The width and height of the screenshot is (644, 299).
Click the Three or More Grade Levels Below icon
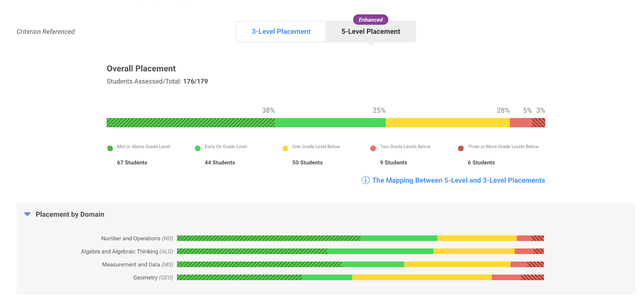pyautogui.click(x=461, y=148)
